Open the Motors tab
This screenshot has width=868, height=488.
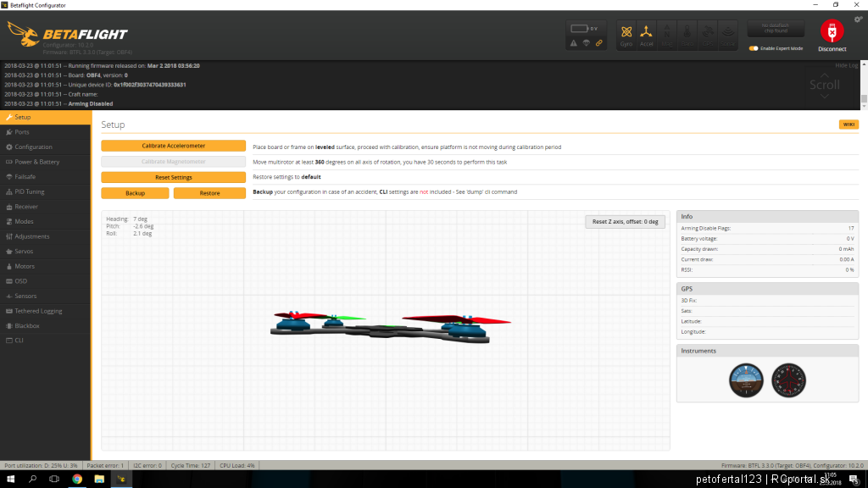(x=46, y=267)
